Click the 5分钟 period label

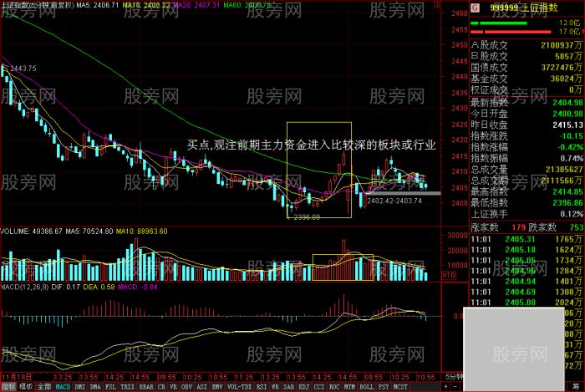click(x=453, y=377)
